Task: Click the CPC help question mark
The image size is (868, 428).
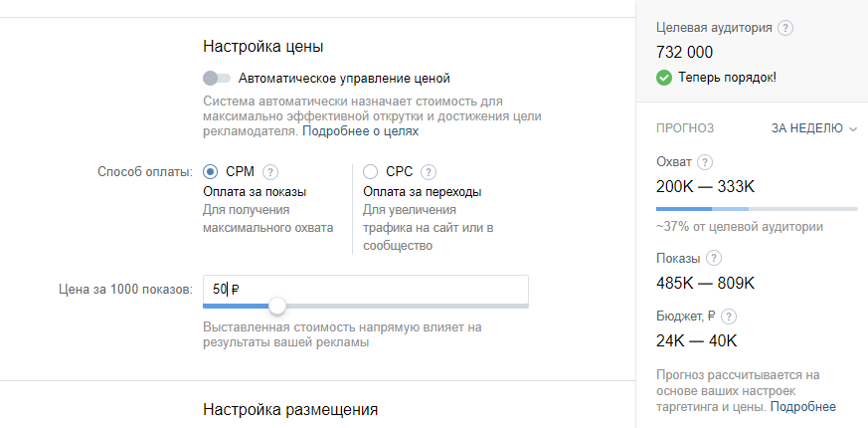Action: (429, 172)
